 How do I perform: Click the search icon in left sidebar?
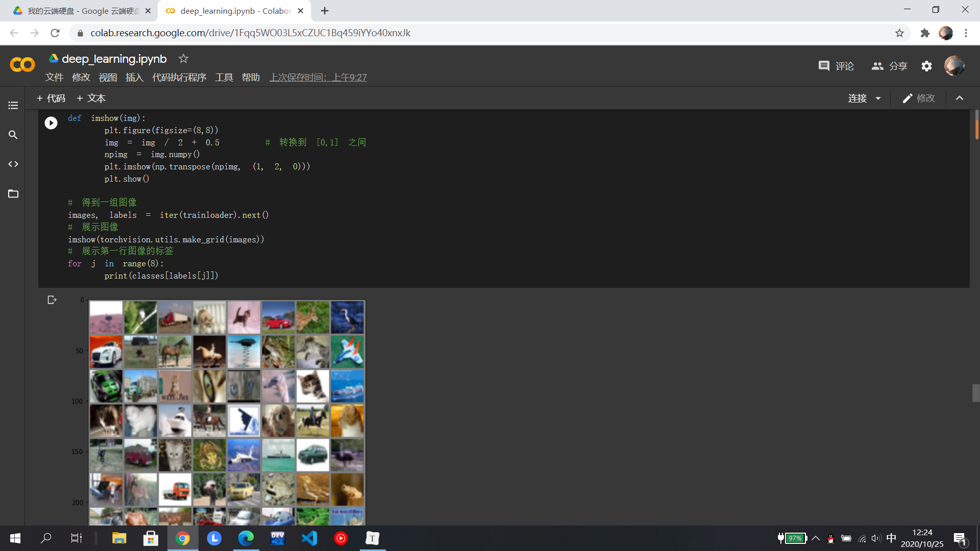tap(13, 135)
